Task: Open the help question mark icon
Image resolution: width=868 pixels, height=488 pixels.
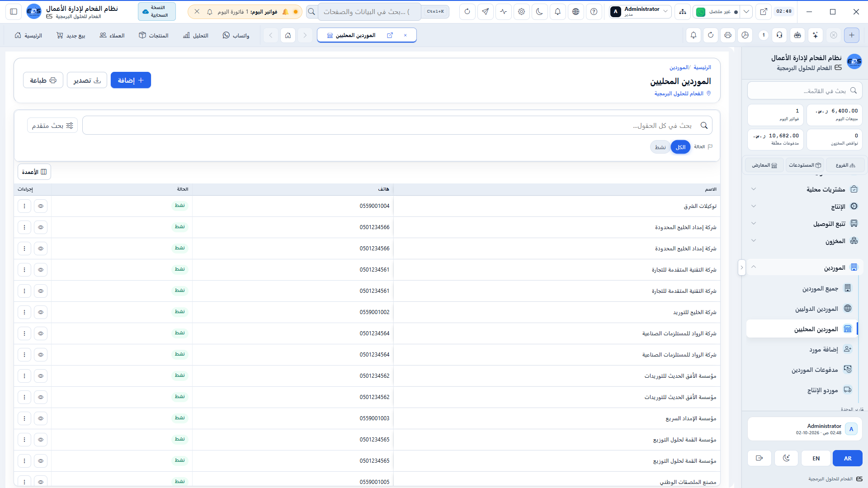Action: tap(594, 12)
